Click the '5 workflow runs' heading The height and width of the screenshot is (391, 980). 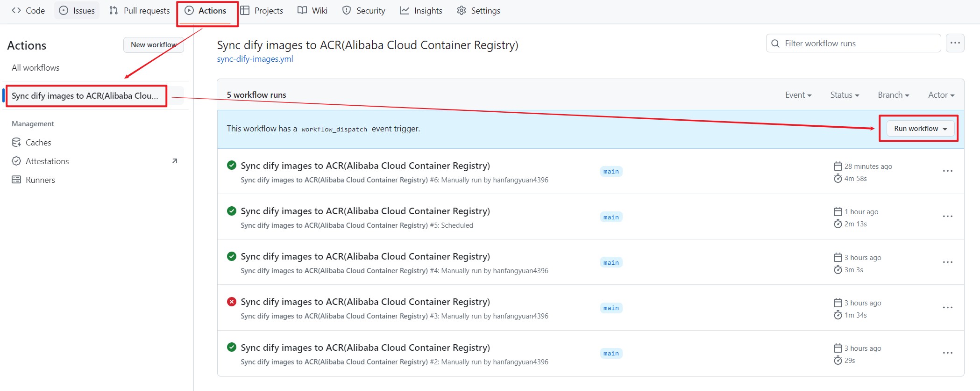256,95
